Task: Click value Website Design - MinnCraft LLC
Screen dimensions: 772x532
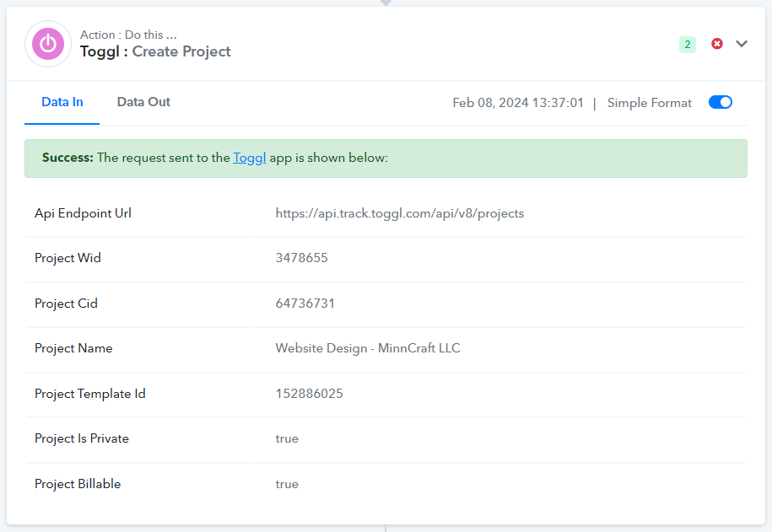Action: click(x=368, y=348)
